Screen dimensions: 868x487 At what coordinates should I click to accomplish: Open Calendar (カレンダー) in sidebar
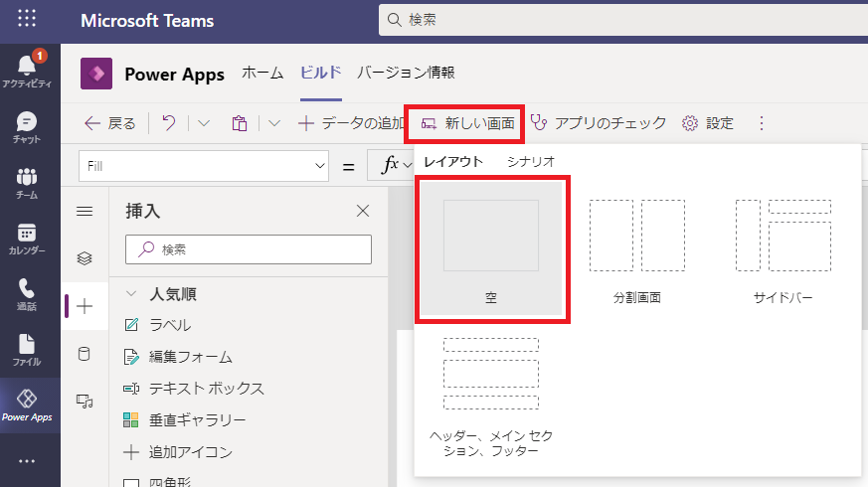[27, 240]
